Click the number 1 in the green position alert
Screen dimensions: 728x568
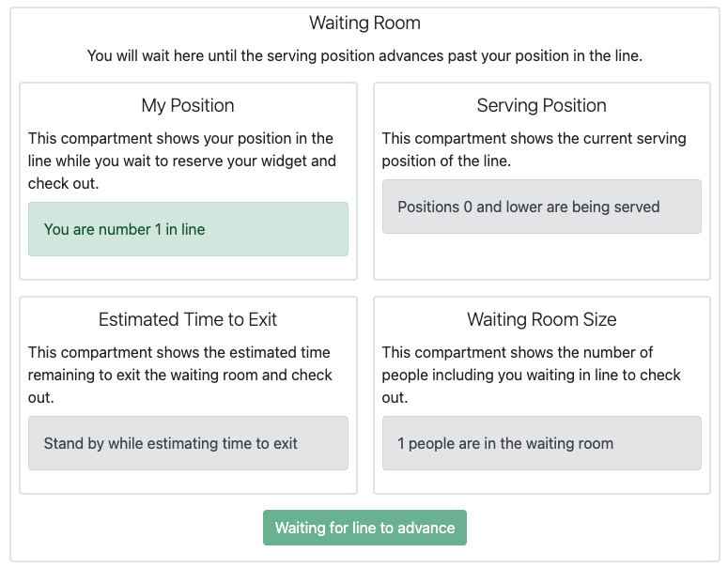[x=158, y=229]
